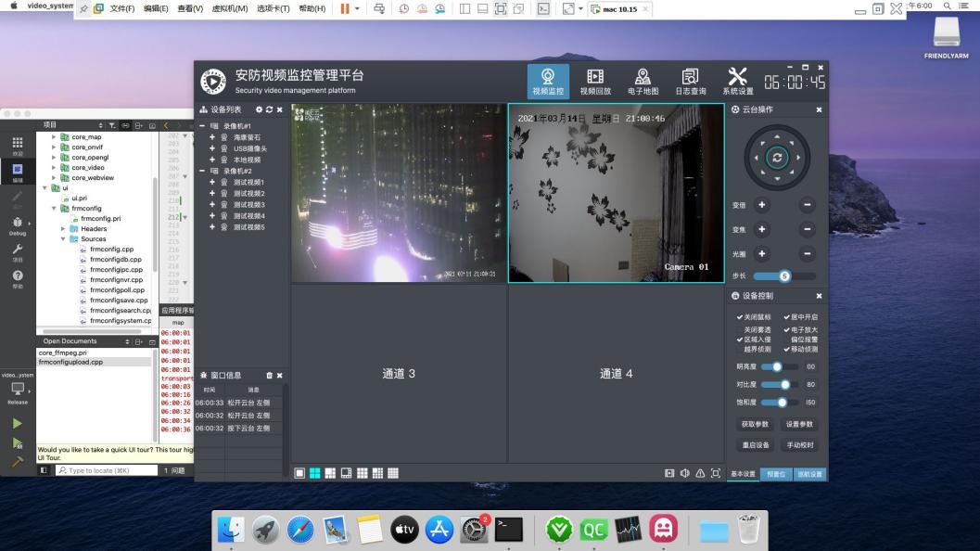980x551 pixels.
Task: Open the 电子地图 electronic map module
Action: coord(643,82)
